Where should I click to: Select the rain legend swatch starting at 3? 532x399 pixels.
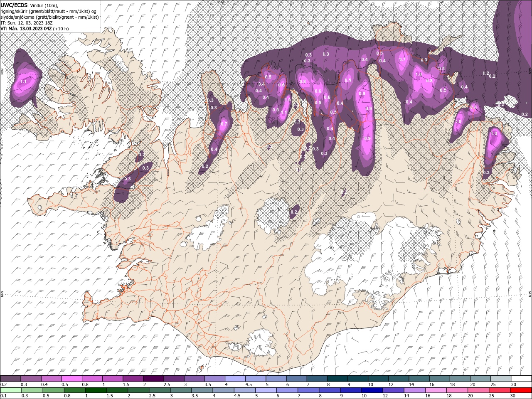[181, 390]
